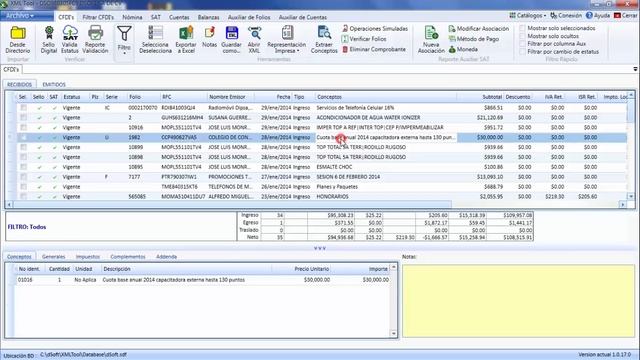Image resolution: width=640 pixels, height=360 pixels.
Task: Click Método de Pago
Action: tap(474, 39)
